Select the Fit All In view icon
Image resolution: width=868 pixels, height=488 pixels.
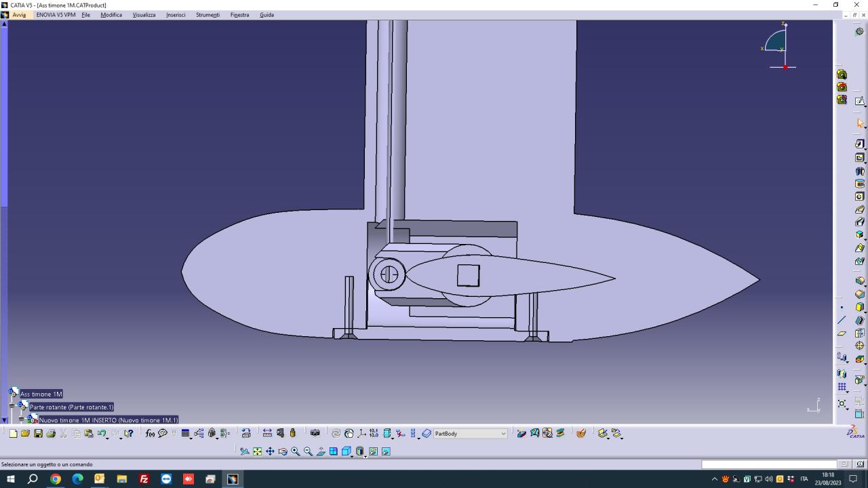click(257, 451)
